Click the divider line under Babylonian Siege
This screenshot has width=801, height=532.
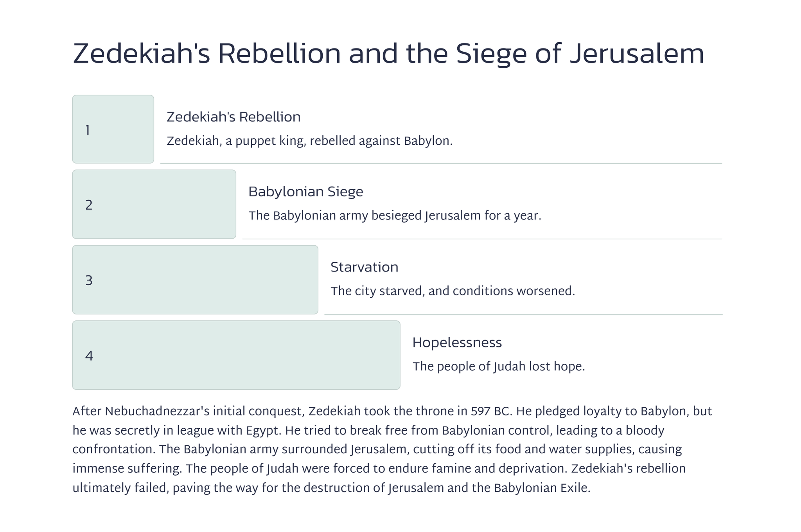point(482,239)
